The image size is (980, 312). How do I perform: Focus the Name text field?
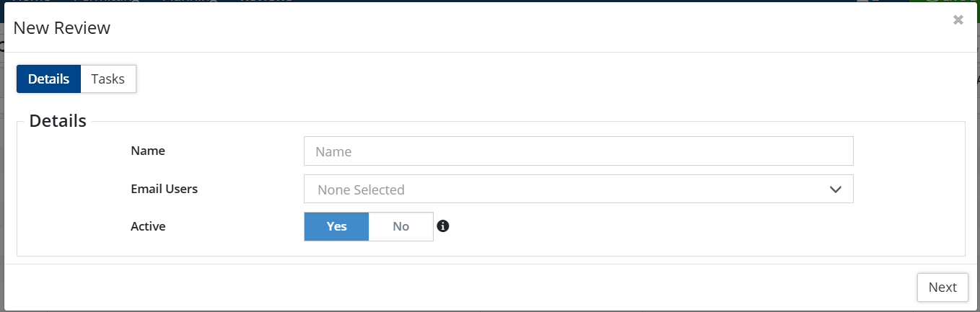pos(578,151)
